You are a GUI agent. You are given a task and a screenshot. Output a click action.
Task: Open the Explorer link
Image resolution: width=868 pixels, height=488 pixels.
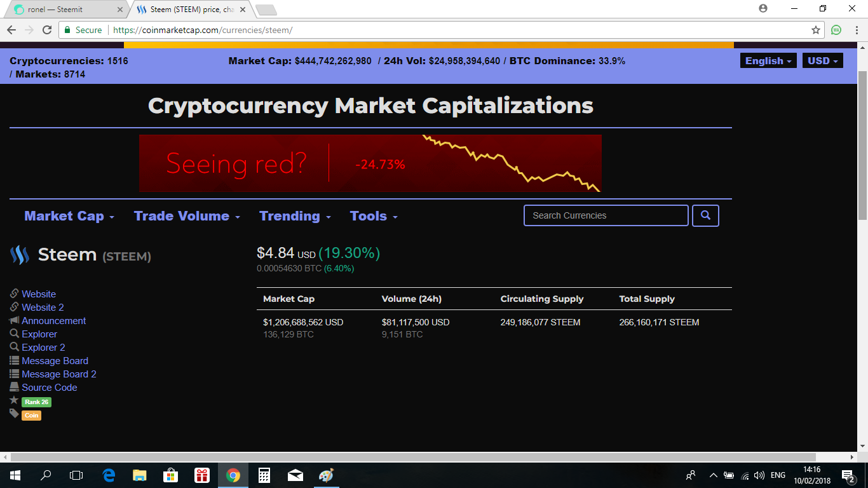coord(39,334)
